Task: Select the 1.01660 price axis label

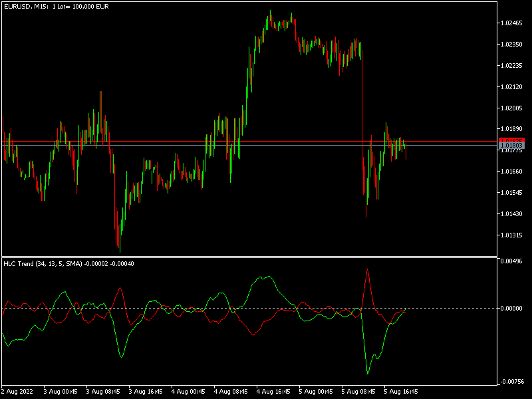Action: (x=511, y=172)
